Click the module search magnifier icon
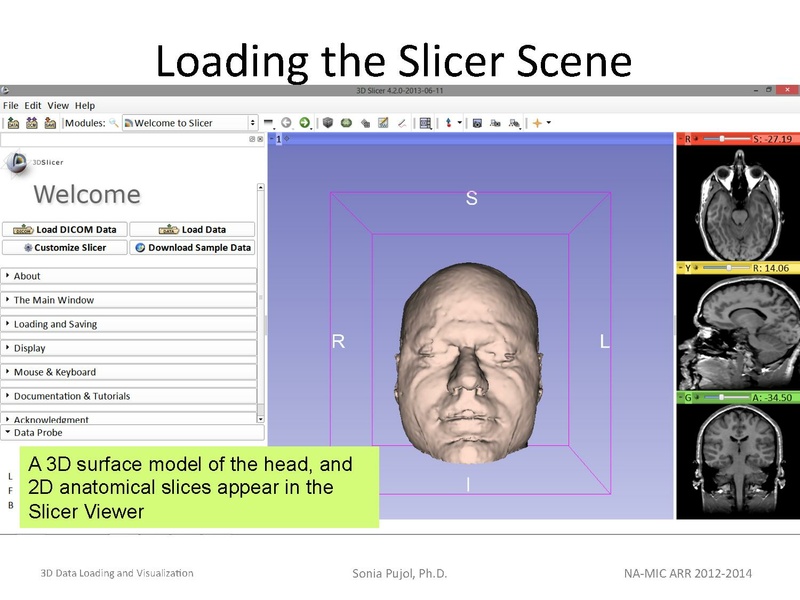The height and width of the screenshot is (600, 800). [114, 123]
